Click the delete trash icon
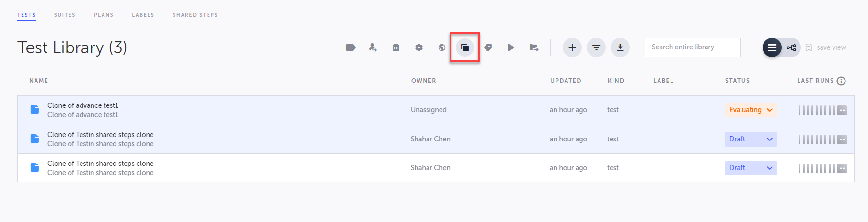868x222 pixels. point(396,47)
